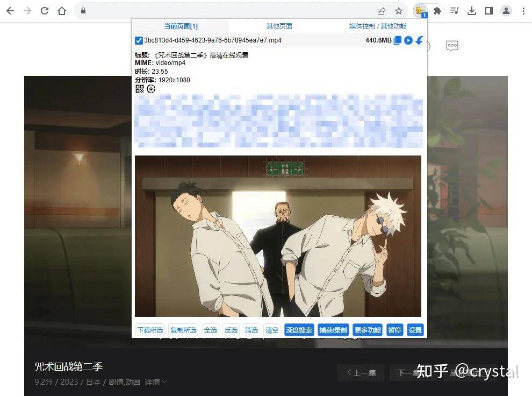This screenshot has height=396, width=532.
Task: Open the 设置 settings button
Action: 415,330
